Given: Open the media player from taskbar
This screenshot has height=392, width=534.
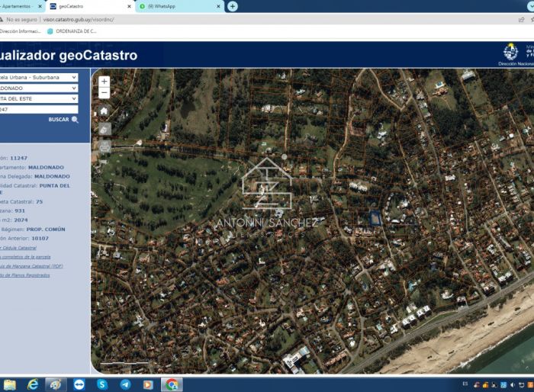Looking at the screenshot, I should click(148, 384).
